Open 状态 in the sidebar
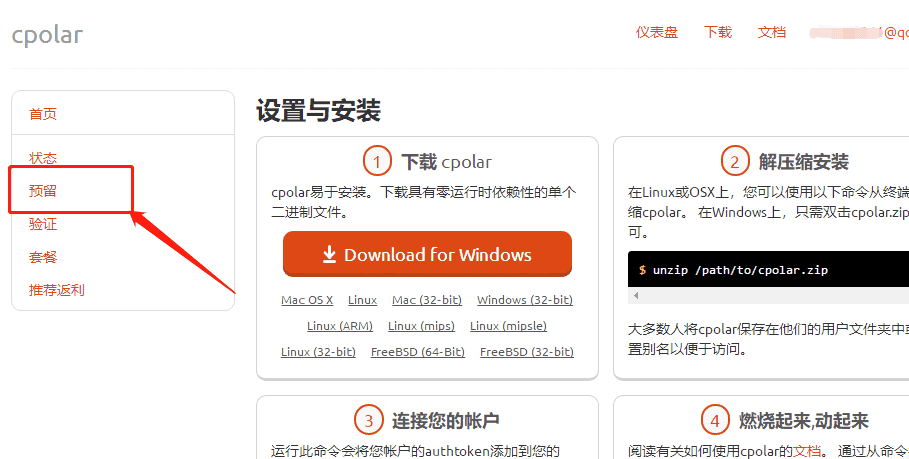This screenshot has height=459, width=909. coord(43,158)
